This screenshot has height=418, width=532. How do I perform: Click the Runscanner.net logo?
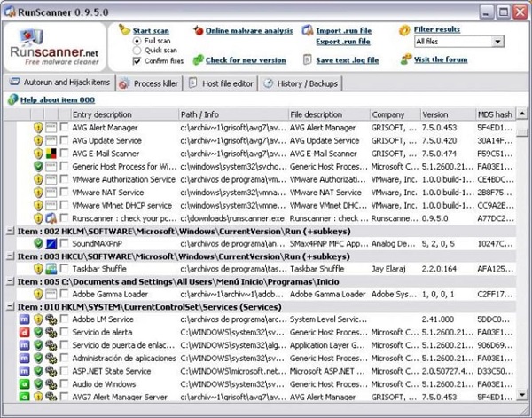(55, 47)
